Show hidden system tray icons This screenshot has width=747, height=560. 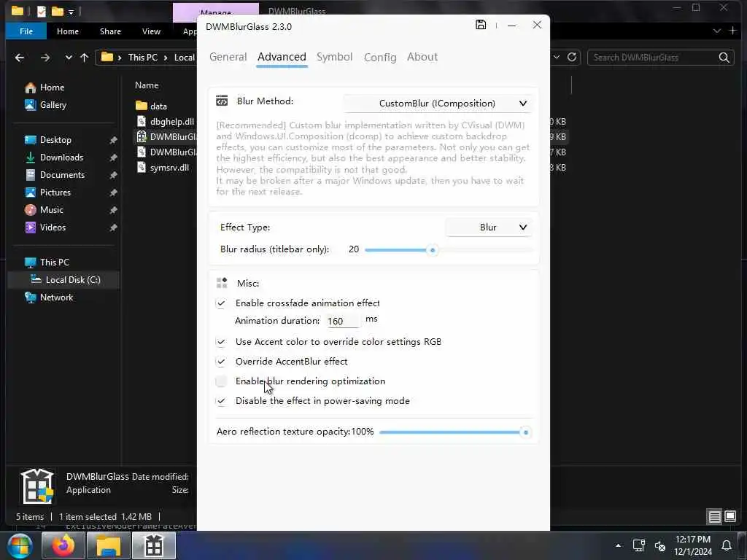pos(618,546)
